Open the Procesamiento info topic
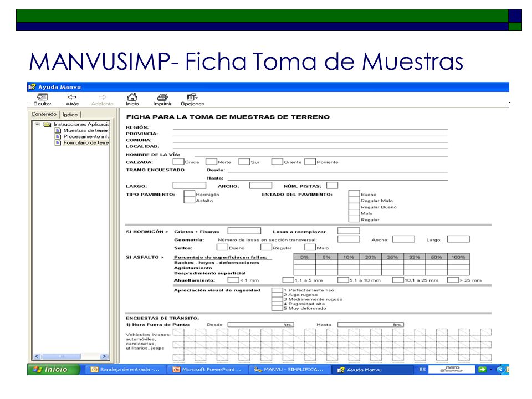Image resolution: width=532 pixels, height=399 pixels. click(86, 136)
